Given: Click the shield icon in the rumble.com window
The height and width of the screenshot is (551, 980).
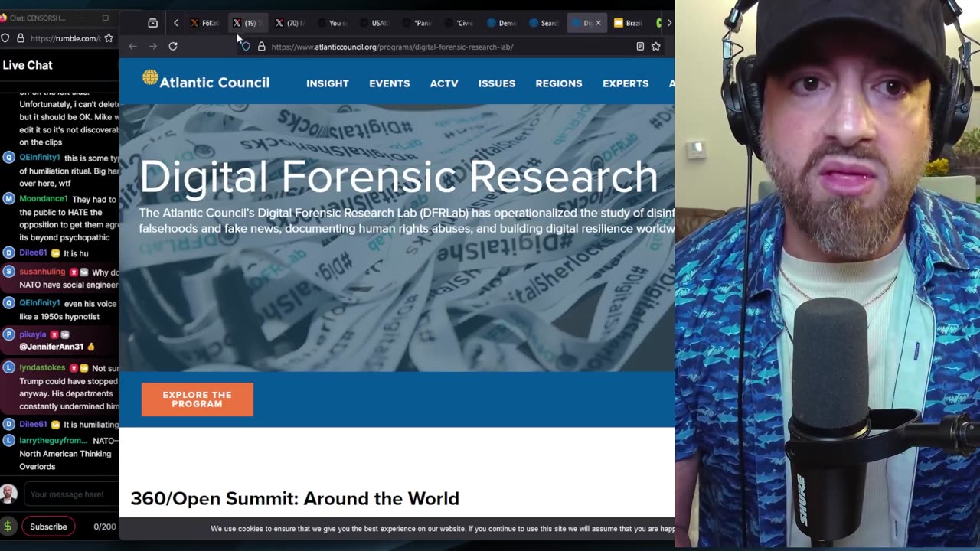Looking at the screenshot, I should coord(5,38).
